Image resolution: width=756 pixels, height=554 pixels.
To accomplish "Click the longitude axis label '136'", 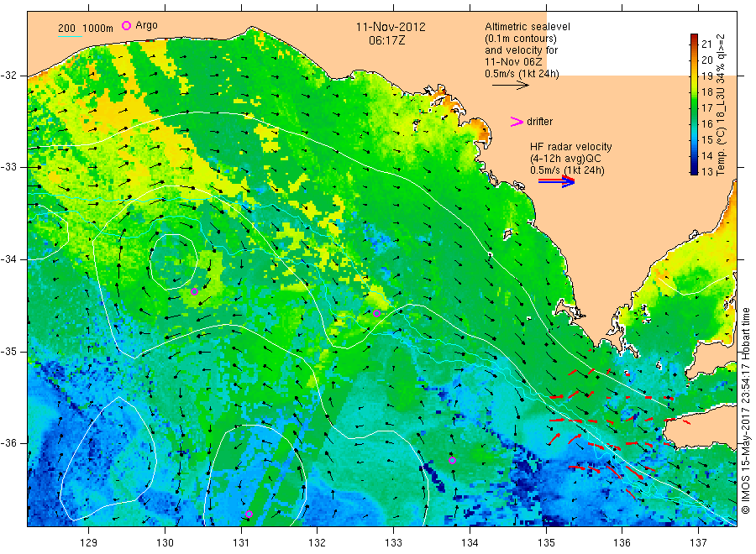I will tap(622, 542).
